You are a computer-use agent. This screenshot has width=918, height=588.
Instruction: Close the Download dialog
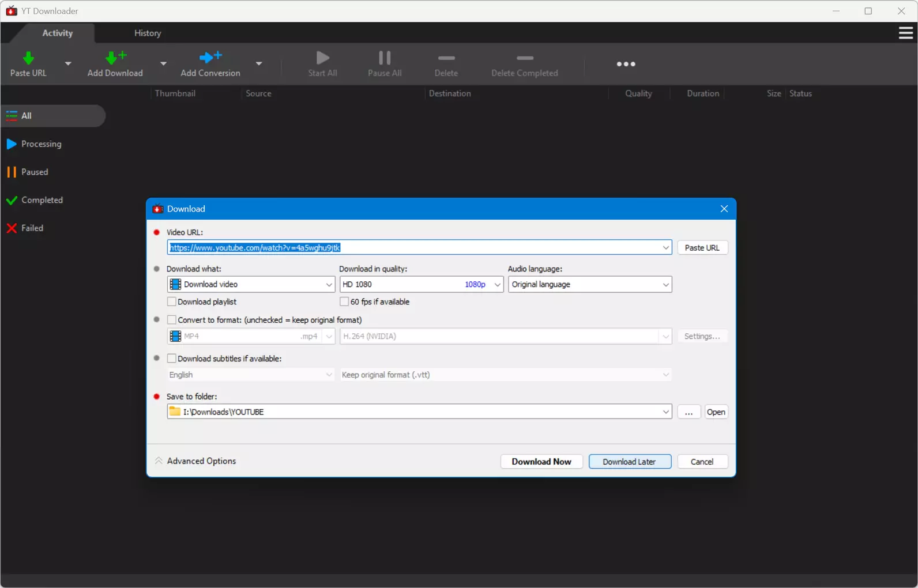(x=724, y=209)
